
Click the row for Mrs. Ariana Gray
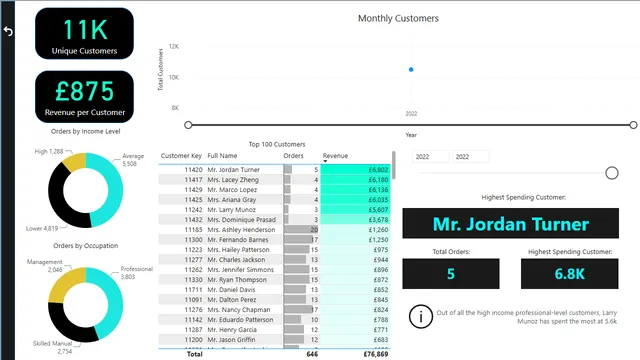click(x=274, y=200)
